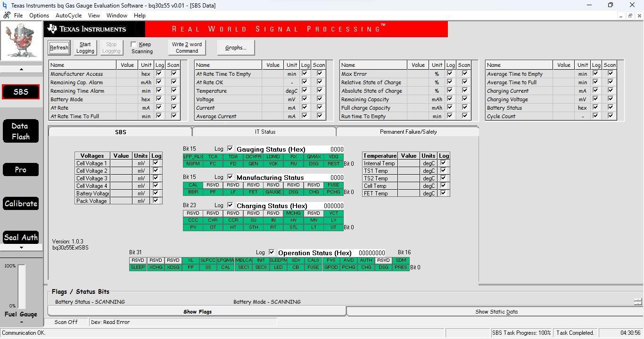This screenshot has height=339, width=644.
Task: Click Write 2 word Command button
Action: point(187,48)
